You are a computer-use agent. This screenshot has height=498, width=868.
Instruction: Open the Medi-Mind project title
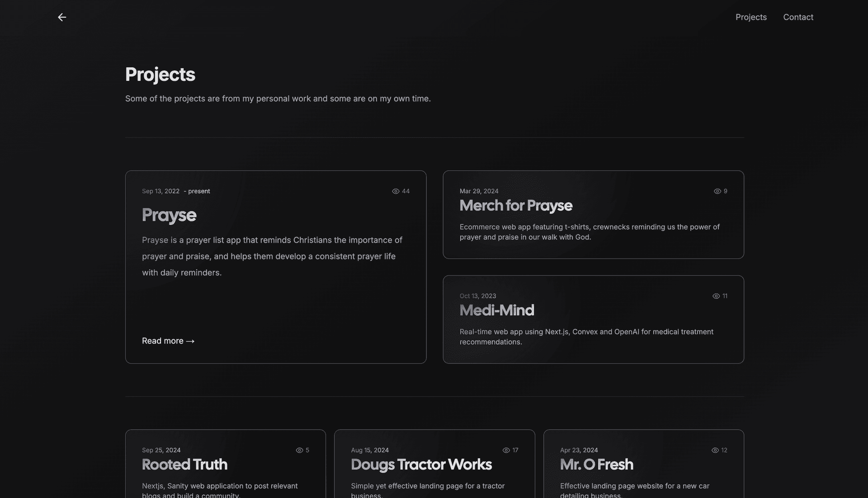click(x=496, y=310)
